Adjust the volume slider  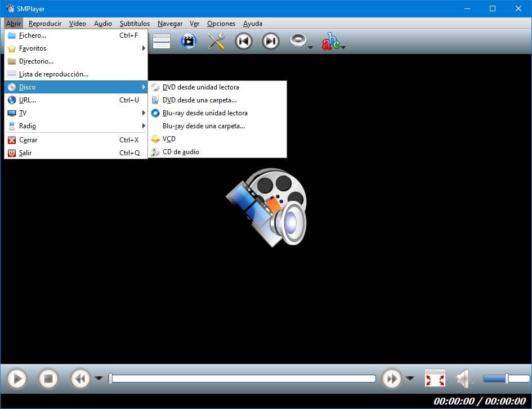[x=506, y=379]
